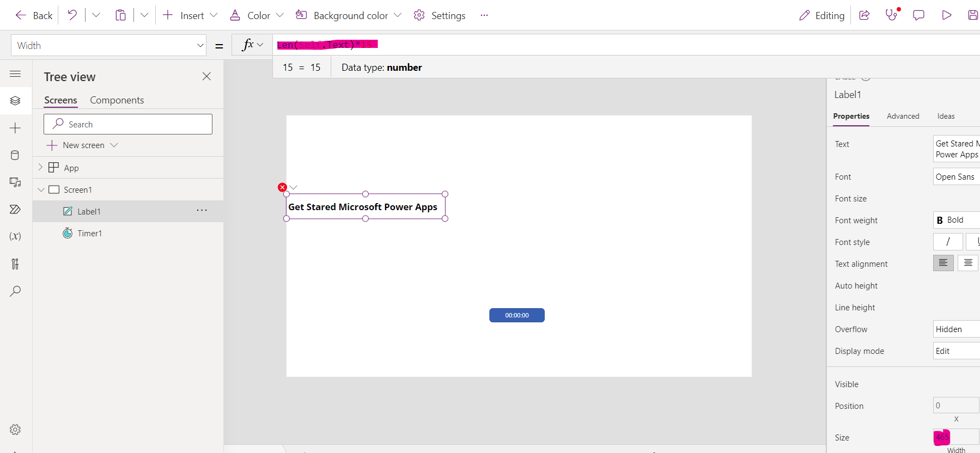The image size is (980, 453).
Task: Select Timer1 in the tree
Action: [90, 233]
